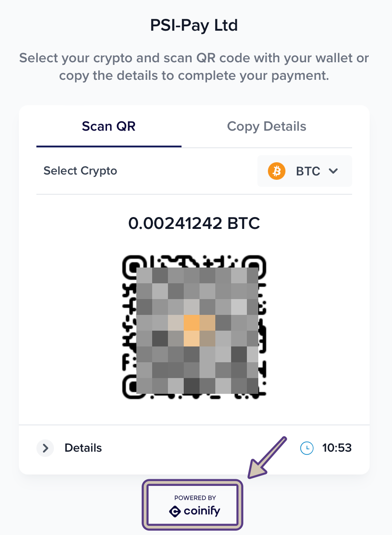Select the Scan QR tab
This screenshot has width=392, height=535.
[109, 126]
